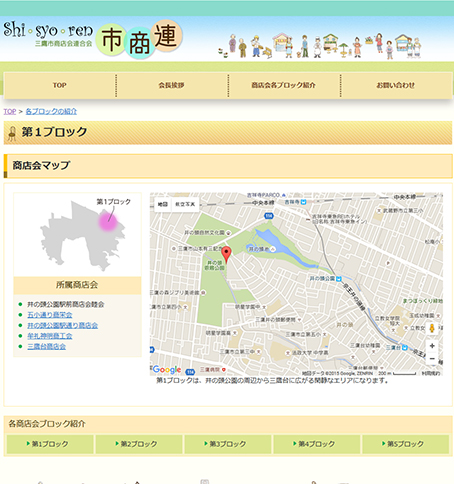Open the TOP menu item
The width and height of the screenshot is (454, 484).
pos(60,85)
